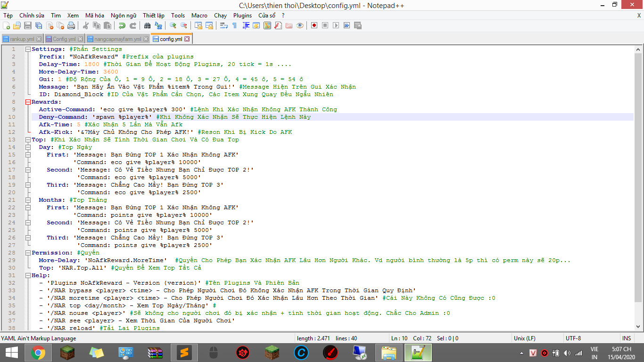Click UTF-8 encoding in status bar
644x362 pixels.
pos(573,338)
